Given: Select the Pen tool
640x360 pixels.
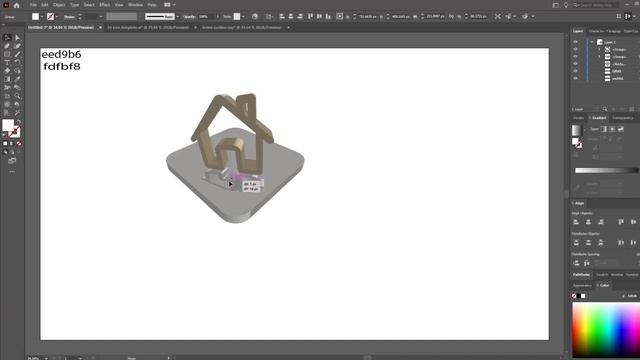Looking at the screenshot, I should point(7,46).
